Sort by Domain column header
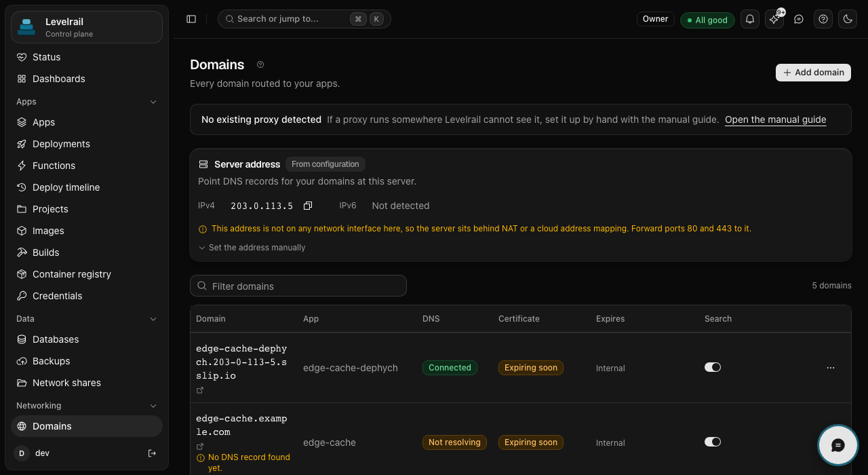 [x=211, y=319]
